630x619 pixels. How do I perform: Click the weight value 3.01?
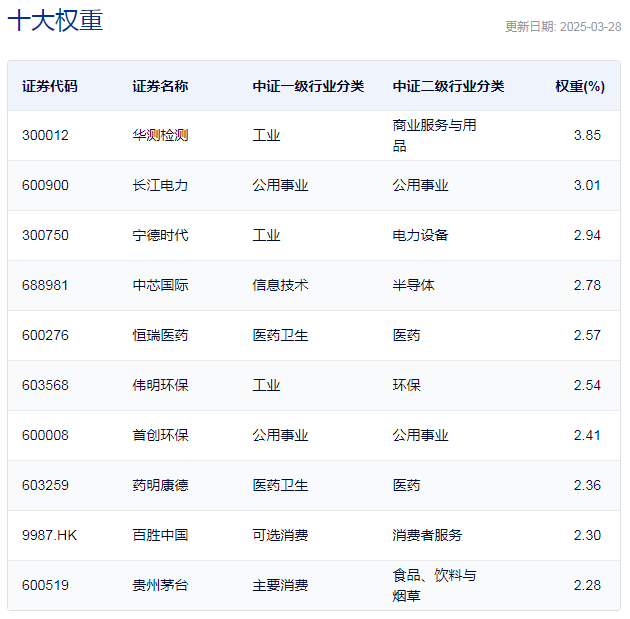[x=587, y=185]
